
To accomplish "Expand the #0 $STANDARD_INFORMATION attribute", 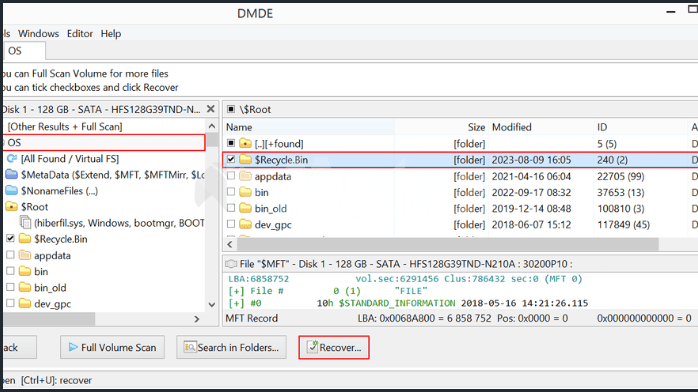I will click(235, 303).
